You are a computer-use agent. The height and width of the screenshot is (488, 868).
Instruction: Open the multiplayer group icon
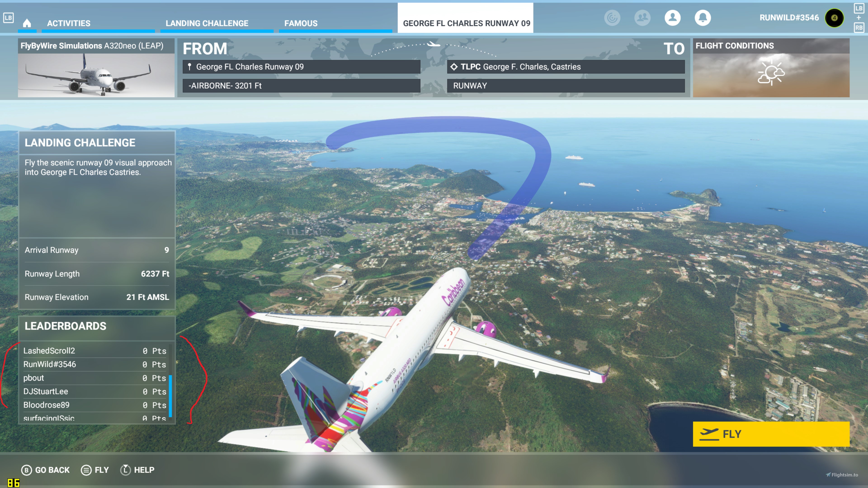(x=642, y=18)
